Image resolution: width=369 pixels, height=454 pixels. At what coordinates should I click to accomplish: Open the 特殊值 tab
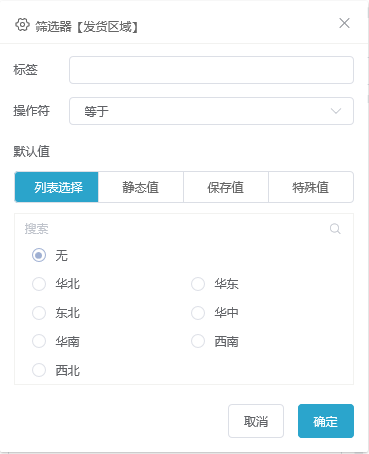tap(311, 187)
